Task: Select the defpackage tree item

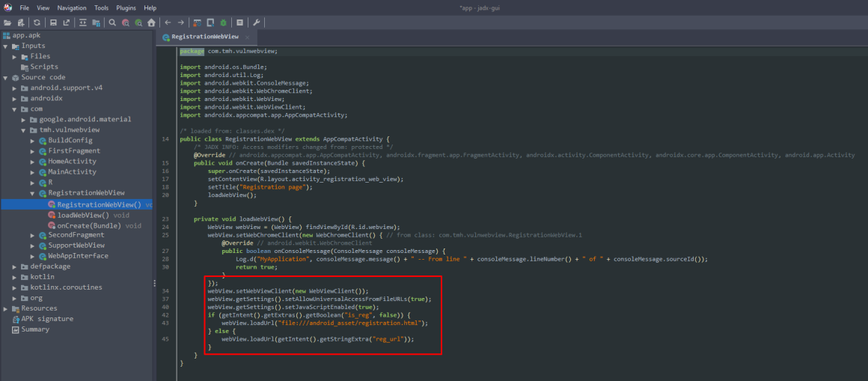Action: click(46, 266)
